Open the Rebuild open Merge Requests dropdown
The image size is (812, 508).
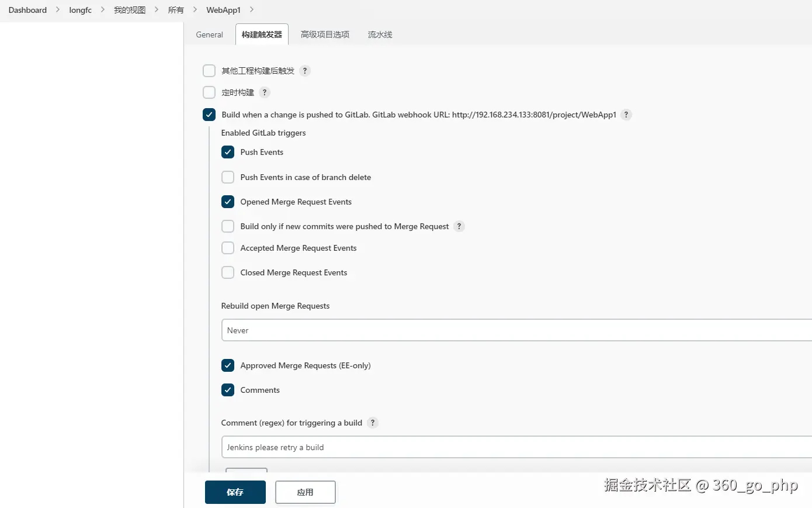(516, 330)
